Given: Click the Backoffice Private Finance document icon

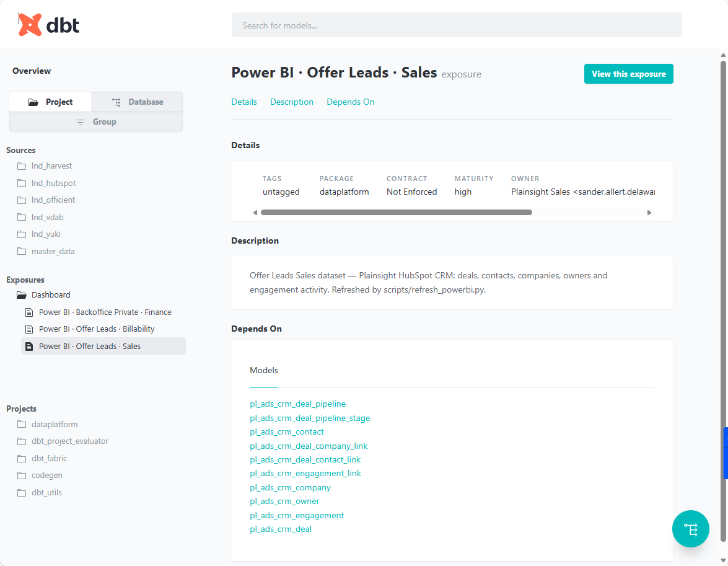Looking at the screenshot, I should tap(29, 312).
